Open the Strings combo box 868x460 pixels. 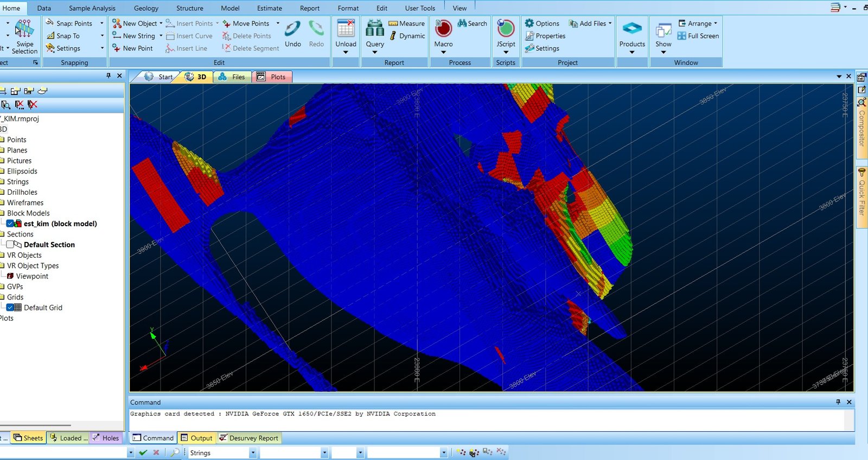click(x=222, y=452)
